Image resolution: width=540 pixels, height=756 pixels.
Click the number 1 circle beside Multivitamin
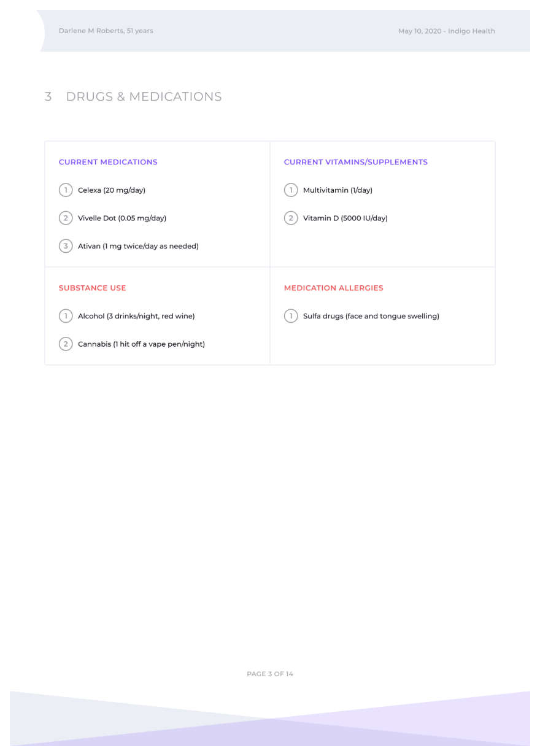(x=291, y=190)
